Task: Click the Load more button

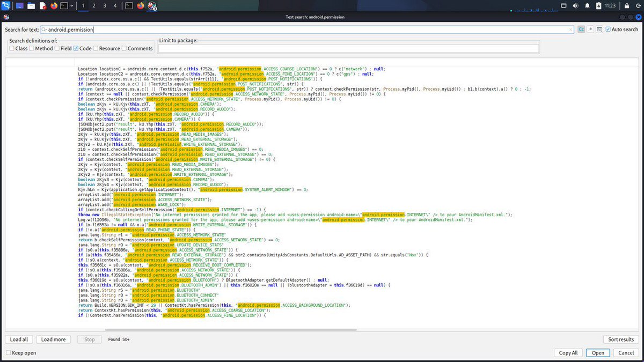Action: pyautogui.click(x=54, y=339)
